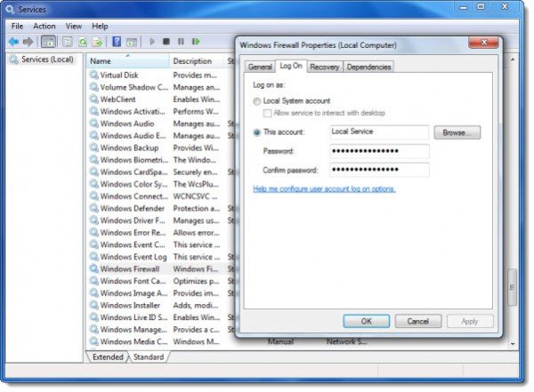Select the Volume Shadow C... service row

click(x=162, y=87)
